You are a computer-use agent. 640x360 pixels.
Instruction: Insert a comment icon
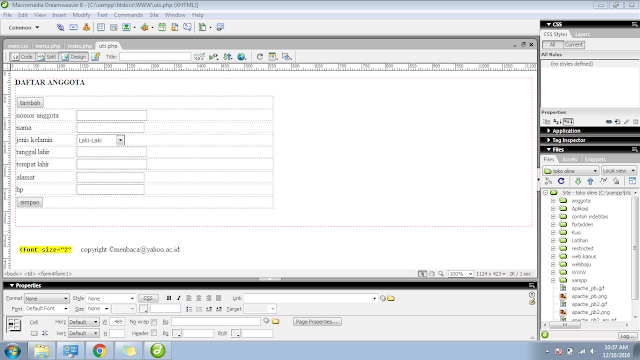tap(187, 27)
